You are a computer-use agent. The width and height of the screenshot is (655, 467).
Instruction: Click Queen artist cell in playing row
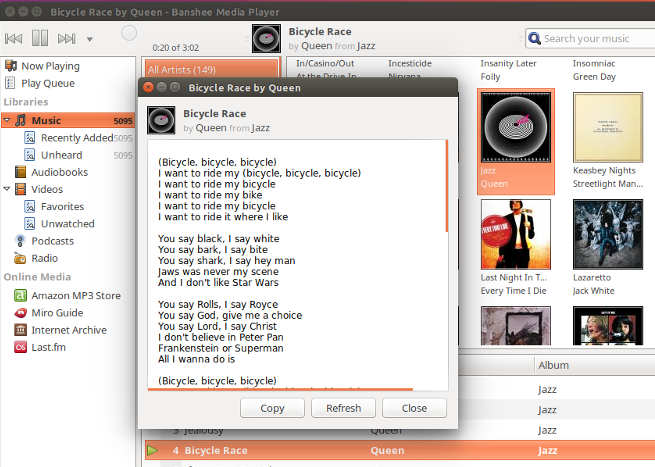(x=387, y=451)
